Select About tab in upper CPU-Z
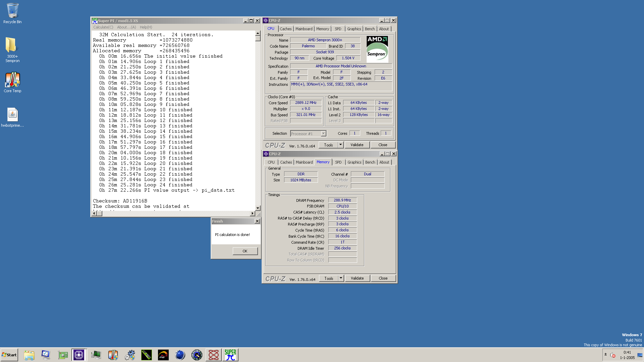The width and height of the screenshot is (644, 362). pos(384,29)
